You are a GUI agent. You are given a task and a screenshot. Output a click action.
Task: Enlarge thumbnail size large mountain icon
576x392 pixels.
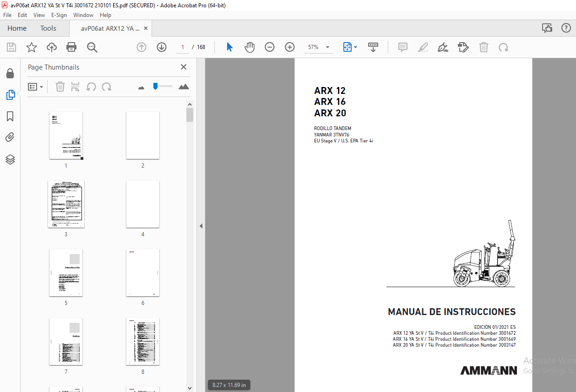tap(184, 87)
